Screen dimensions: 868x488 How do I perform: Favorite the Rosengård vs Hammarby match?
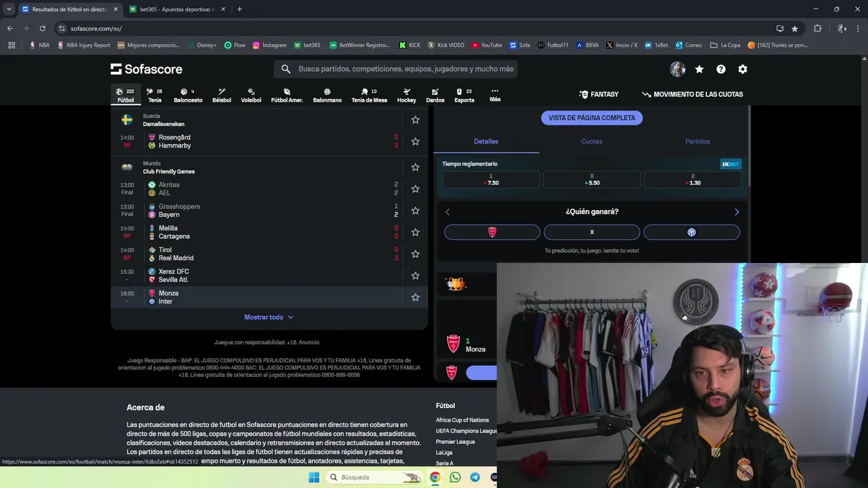click(415, 142)
